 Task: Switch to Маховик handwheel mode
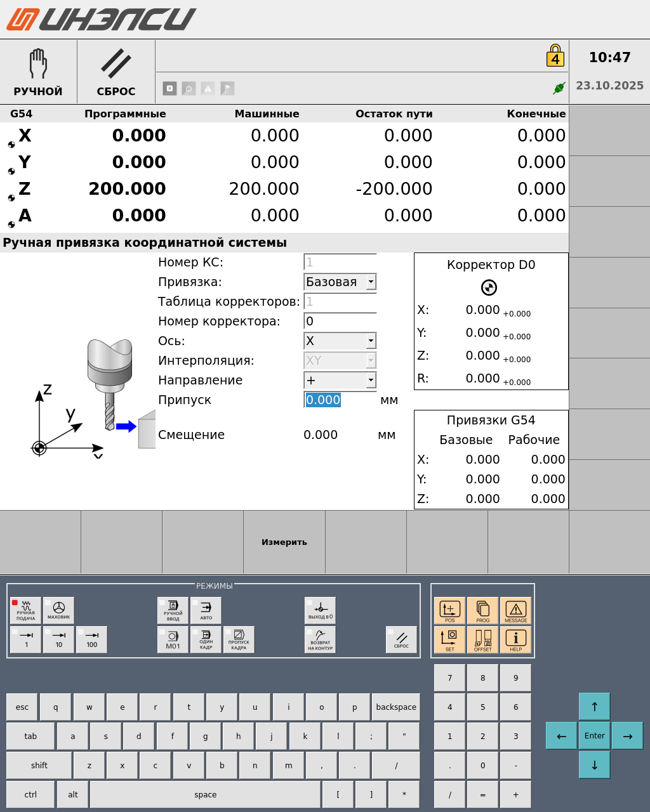coord(59,610)
